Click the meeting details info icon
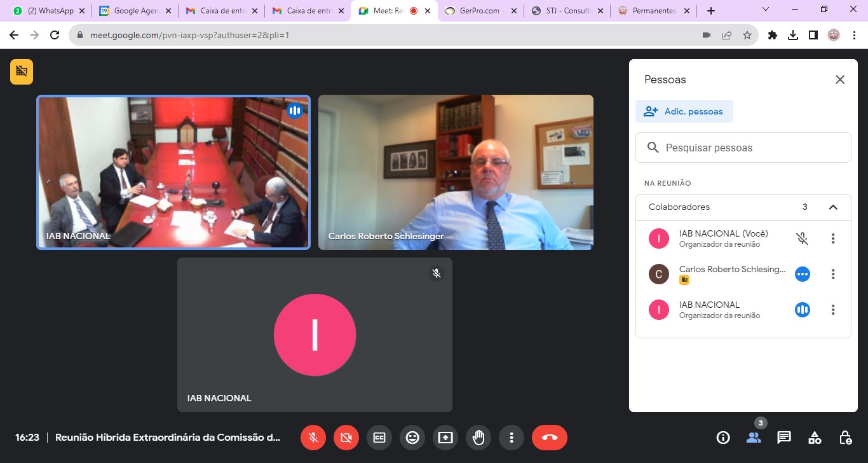Viewport: 868px width, 463px height. pos(723,438)
